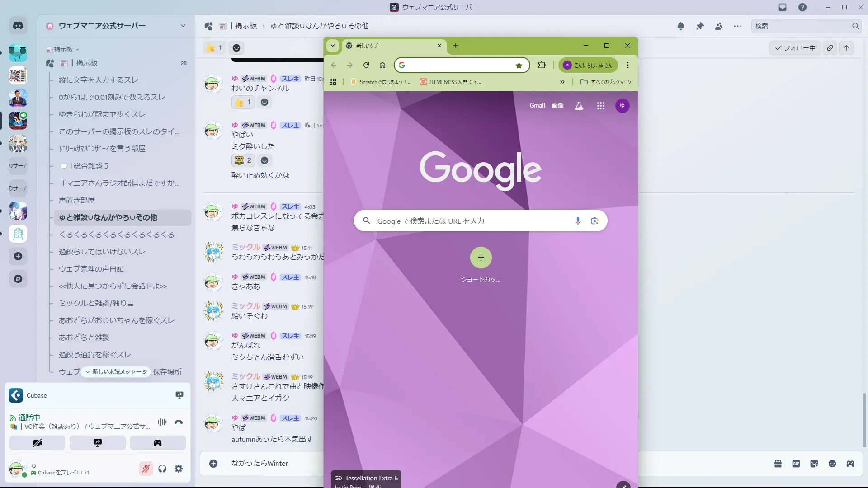The width and height of the screenshot is (868, 488).
Task: Collapse the 掲示板 category
Action: tap(63, 49)
